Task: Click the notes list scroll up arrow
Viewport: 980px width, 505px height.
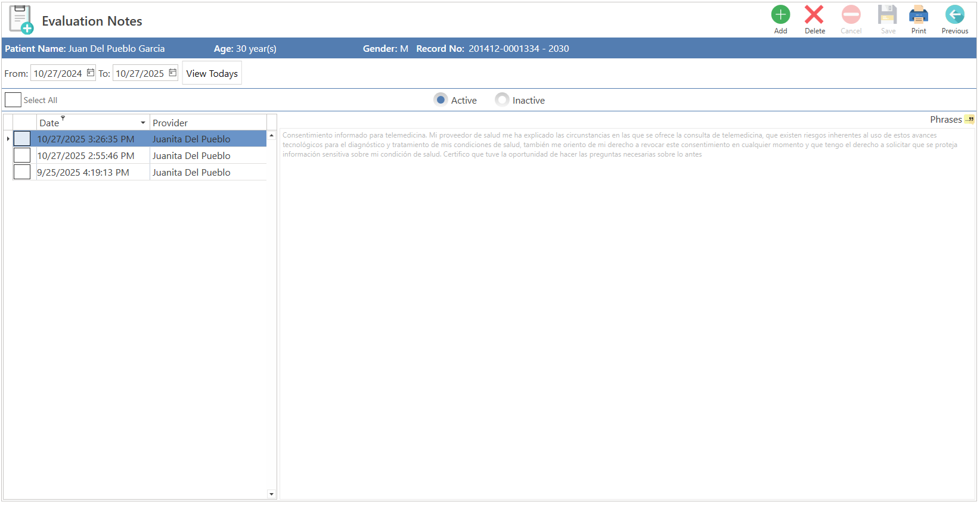Action: click(x=271, y=135)
